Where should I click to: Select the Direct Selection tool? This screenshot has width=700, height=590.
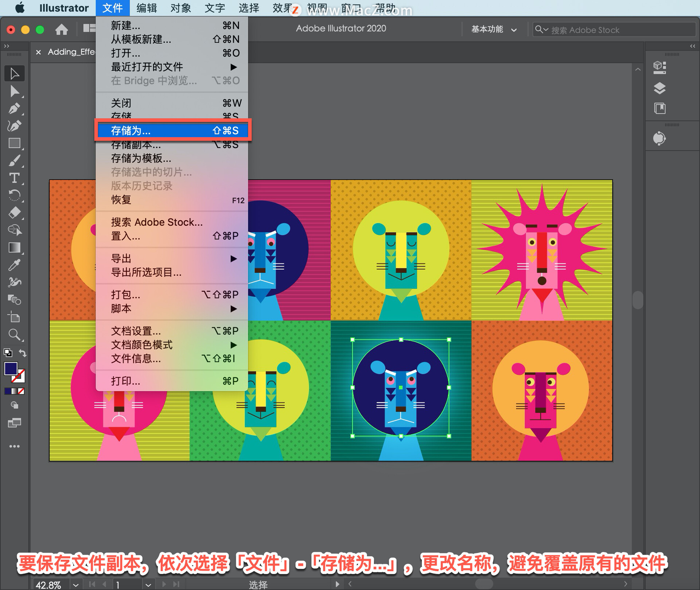[x=15, y=91]
